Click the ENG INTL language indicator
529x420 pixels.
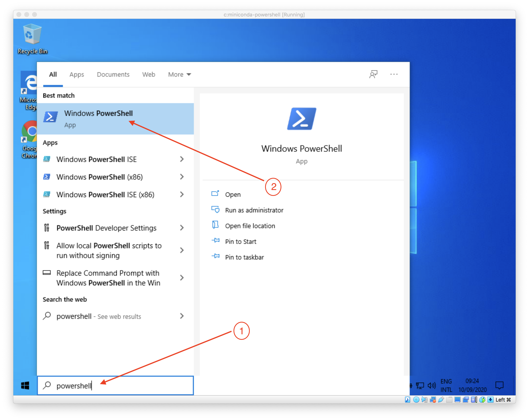click(x=446, y=386)
